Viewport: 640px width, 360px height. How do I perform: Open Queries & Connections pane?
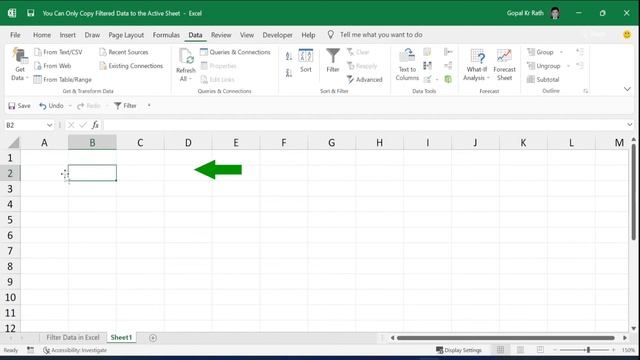click(235, 52)
